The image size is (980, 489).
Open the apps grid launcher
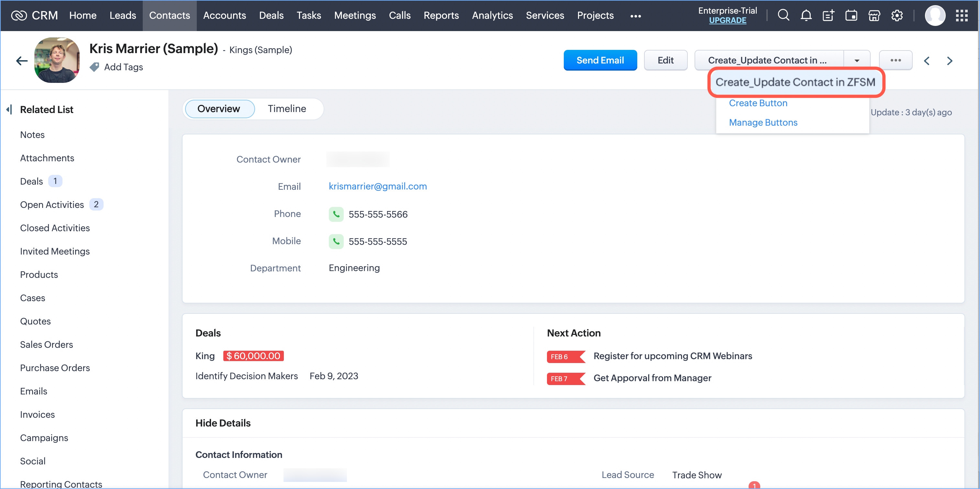[961, 15]
